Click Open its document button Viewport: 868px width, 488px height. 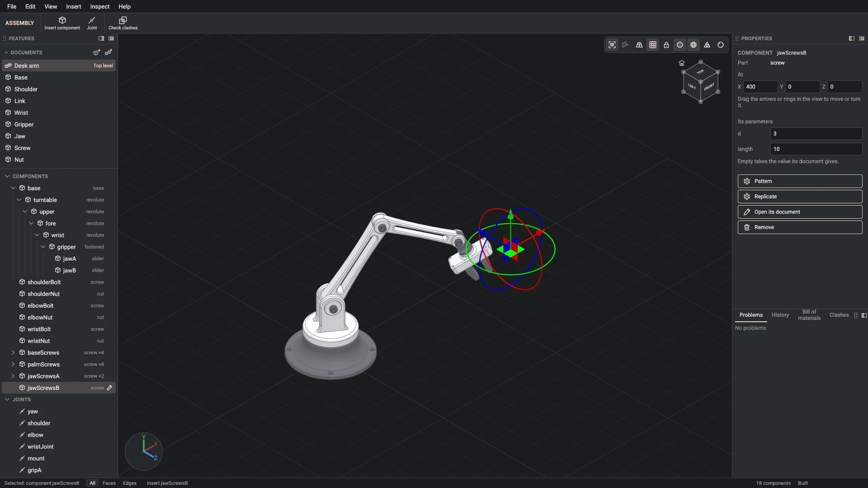[800, 212]
